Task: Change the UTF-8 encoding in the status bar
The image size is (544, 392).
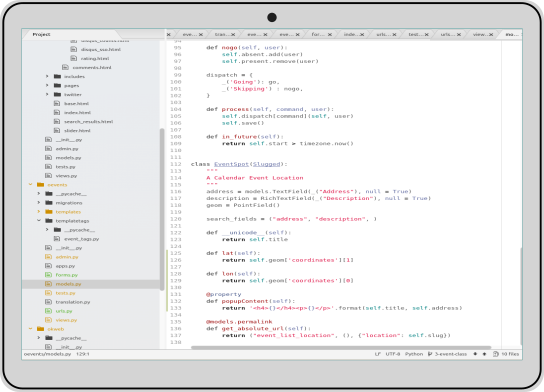Action: pos(393,354)
